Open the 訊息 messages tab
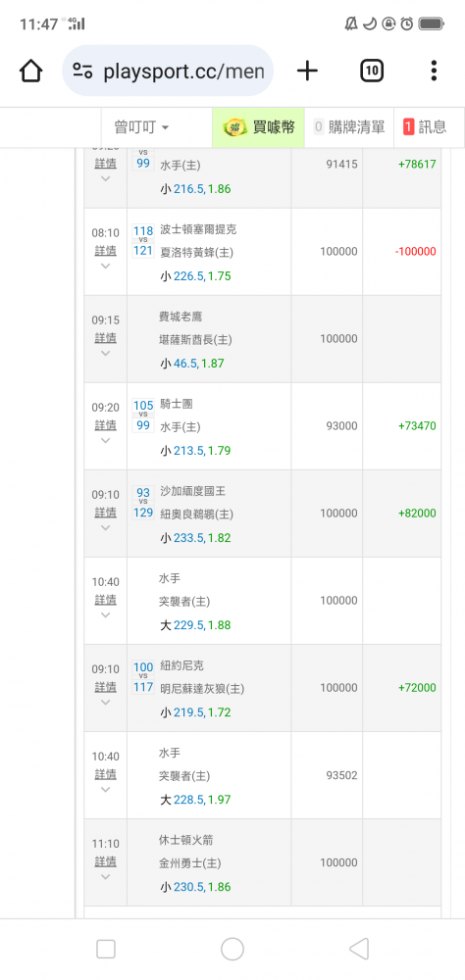465x980 pixels. point(425,127)
